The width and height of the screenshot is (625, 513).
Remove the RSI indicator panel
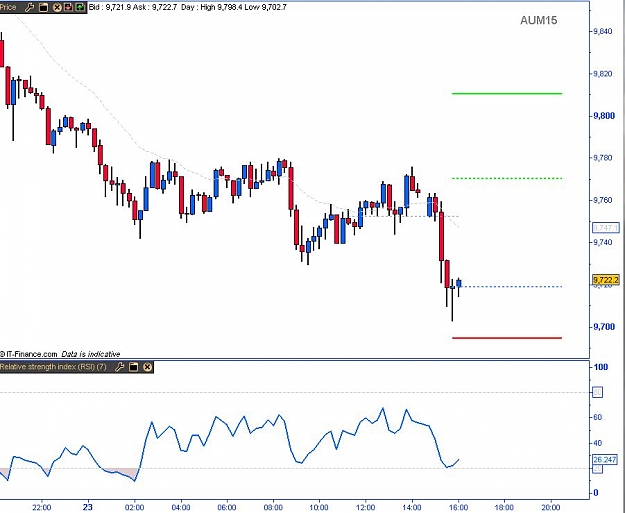[147, 367]
